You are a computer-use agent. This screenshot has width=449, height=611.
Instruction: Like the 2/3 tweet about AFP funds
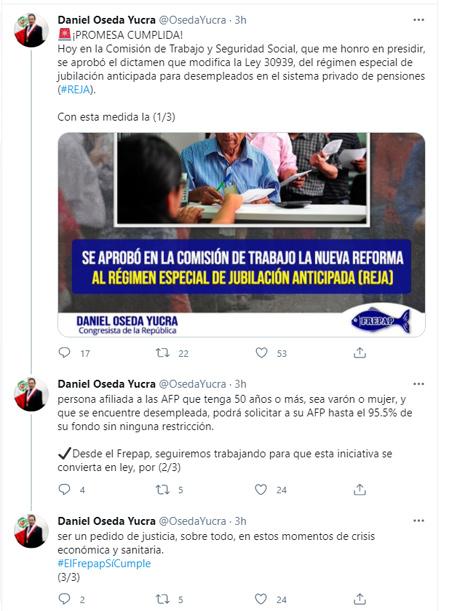(x=261, y=489)
